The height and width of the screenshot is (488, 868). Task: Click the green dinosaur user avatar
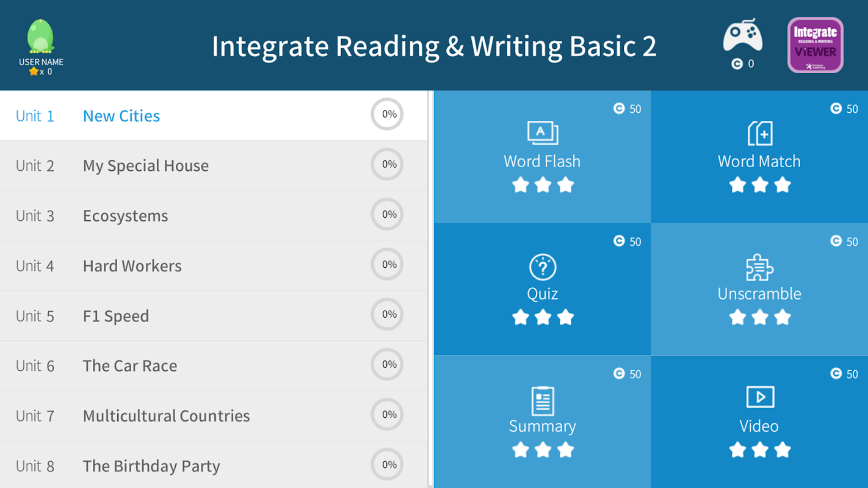pos(41,37)
